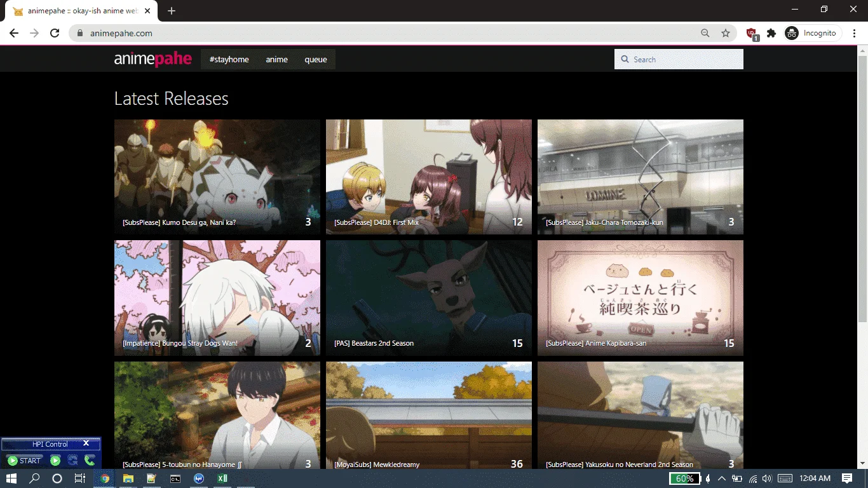This screenshot has width=868, height=488.
Task: Select the animepahe browser tab
Action: pos(83,11)
